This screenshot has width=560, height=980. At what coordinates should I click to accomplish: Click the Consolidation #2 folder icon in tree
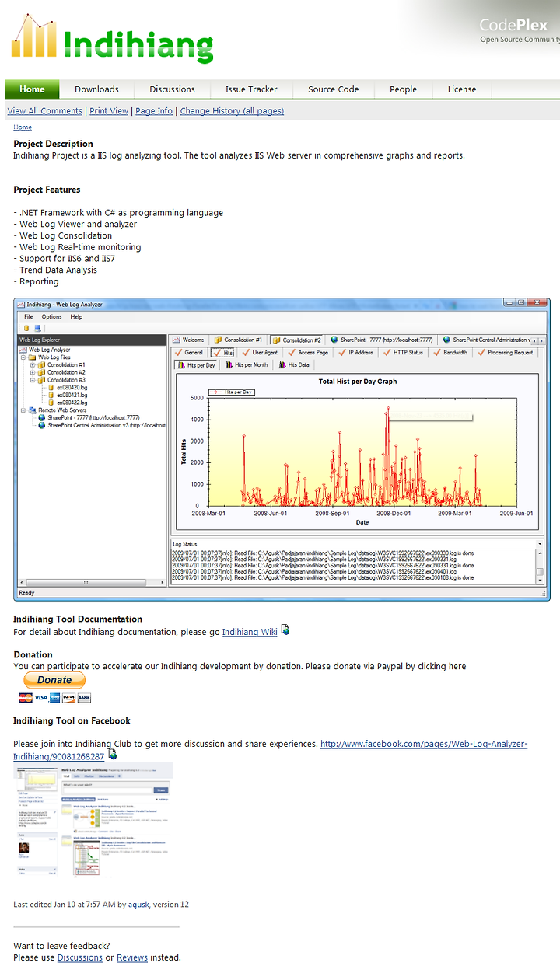click(x=42, y=372)
